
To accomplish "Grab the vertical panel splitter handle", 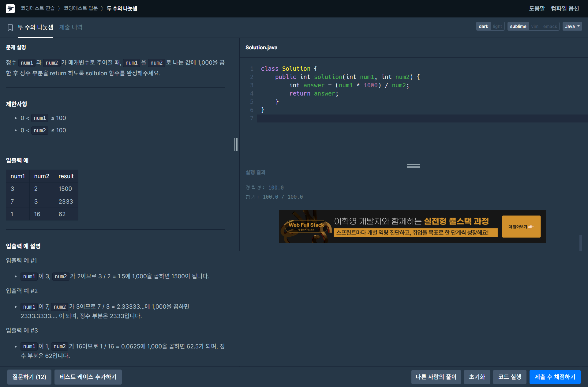I will pos(236,144).
